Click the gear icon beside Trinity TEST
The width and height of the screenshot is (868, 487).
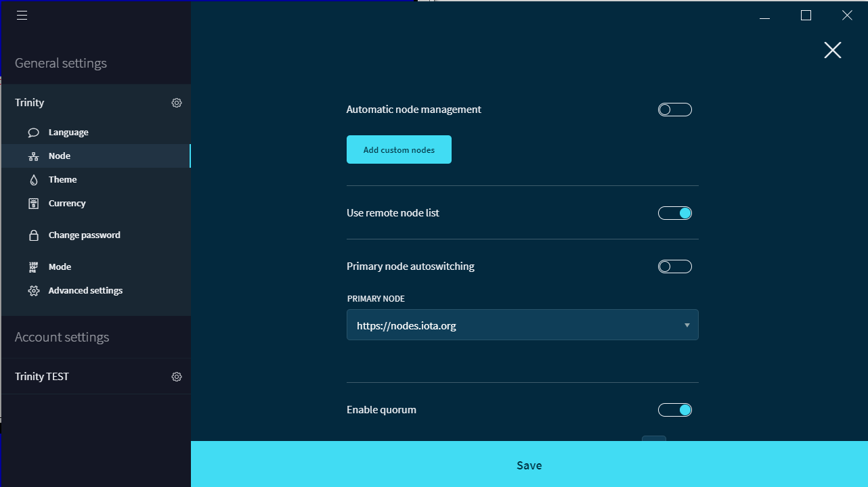(x=177, y=376)
